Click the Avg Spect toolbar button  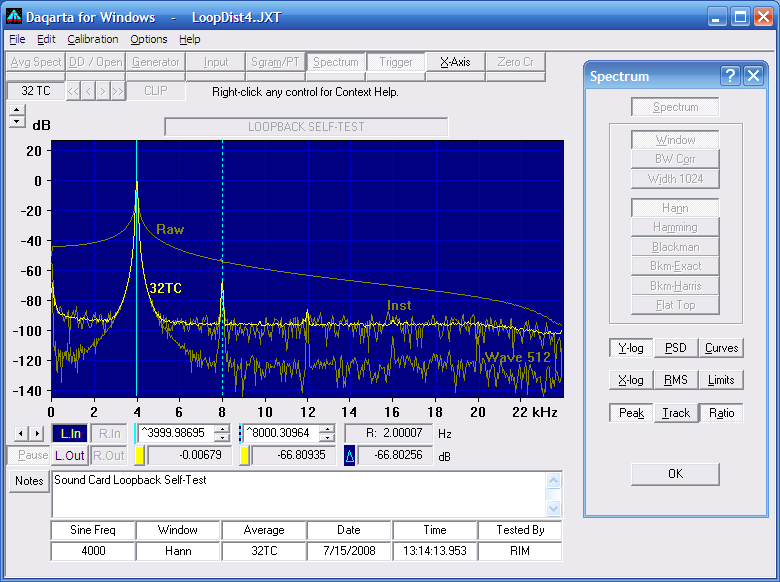(x=35, y=62)
